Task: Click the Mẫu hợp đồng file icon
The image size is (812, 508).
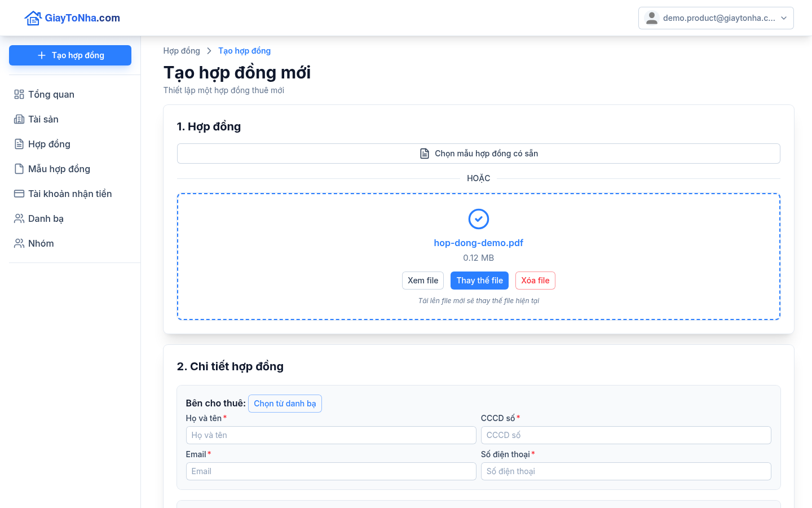Action: tap(19, 169)
